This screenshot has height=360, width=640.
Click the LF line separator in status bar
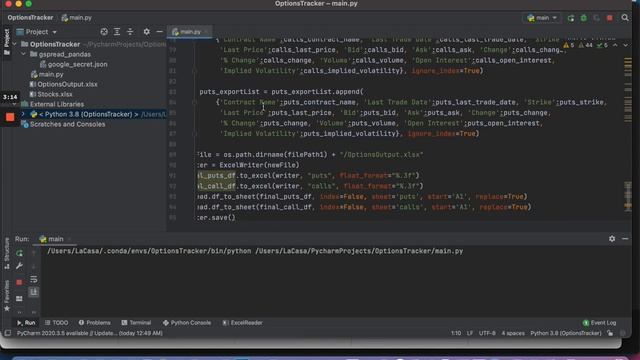tap(470, 333)
